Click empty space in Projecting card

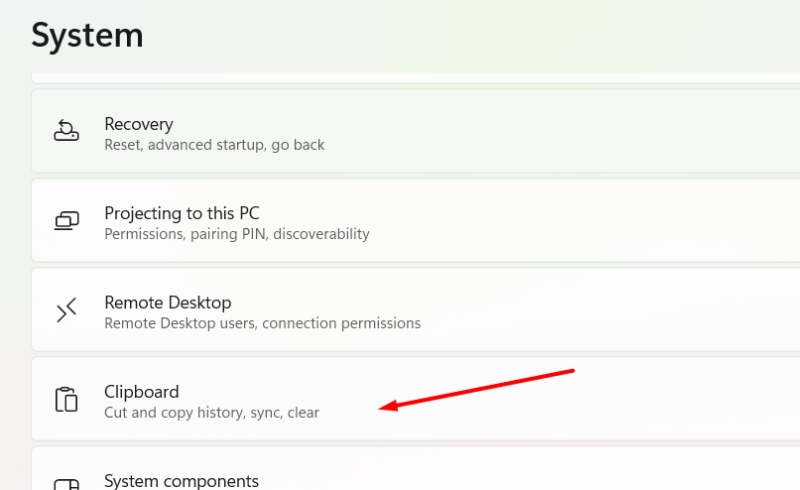[x=587, y=220]
